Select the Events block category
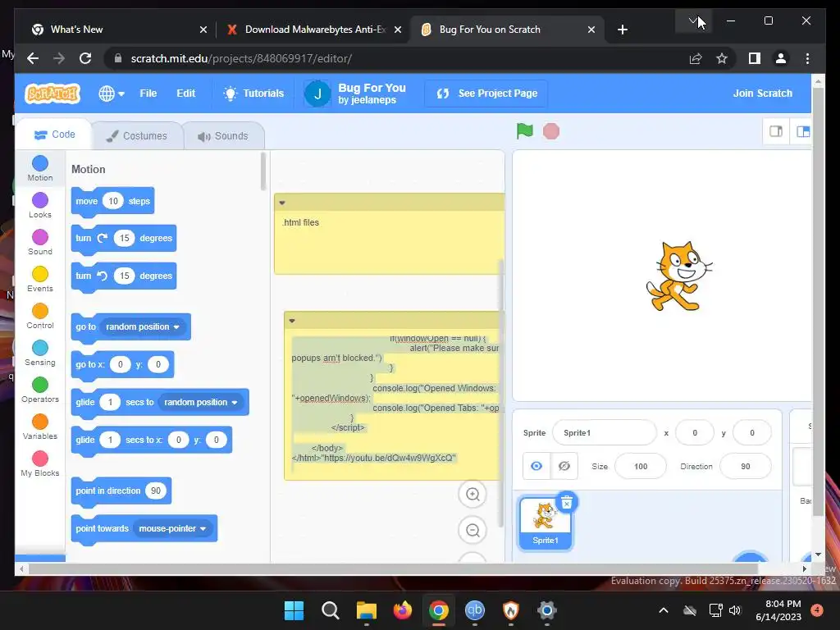The image size is (840, 630). tap(40, 280)
